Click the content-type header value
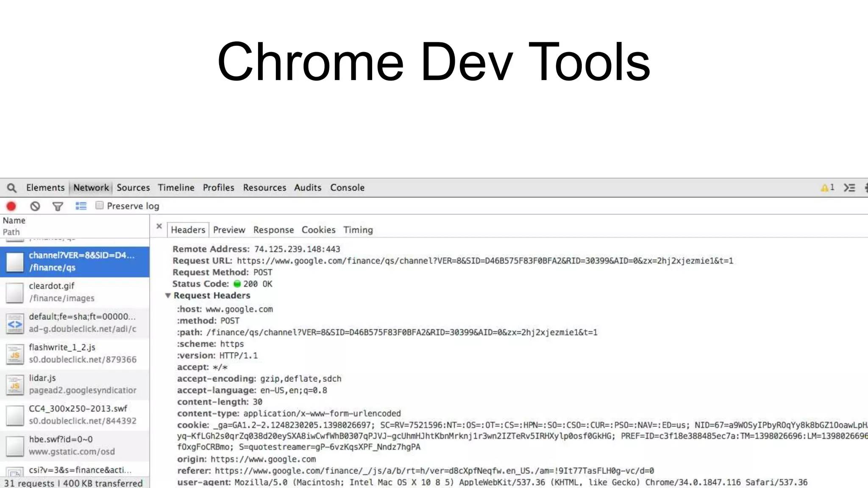 [322, 413]
